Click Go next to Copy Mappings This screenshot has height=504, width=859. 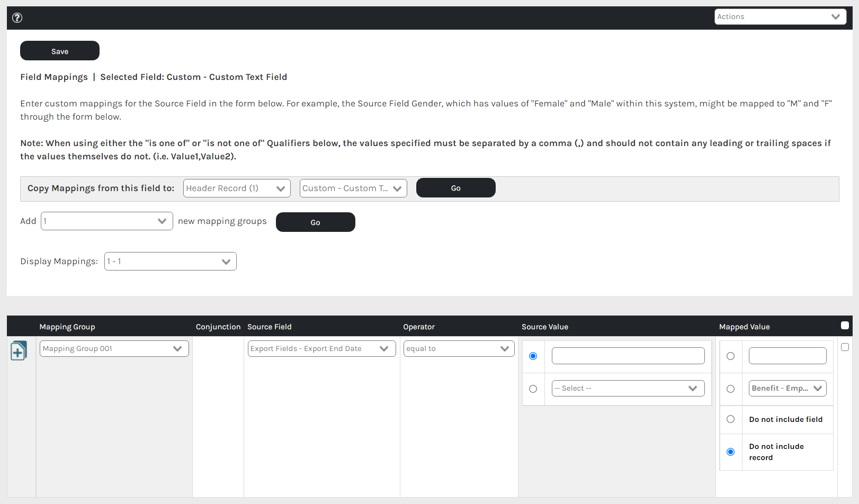pos(456,188)
